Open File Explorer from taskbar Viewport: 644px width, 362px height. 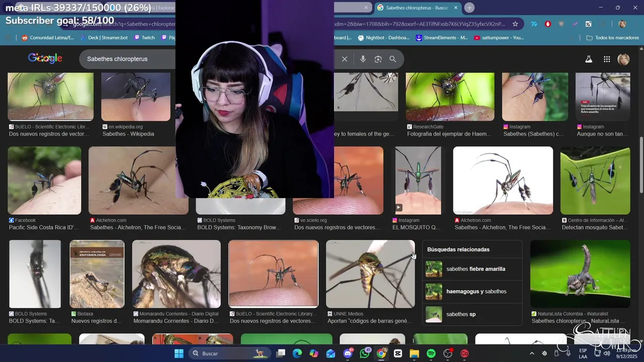coord(414,353)
